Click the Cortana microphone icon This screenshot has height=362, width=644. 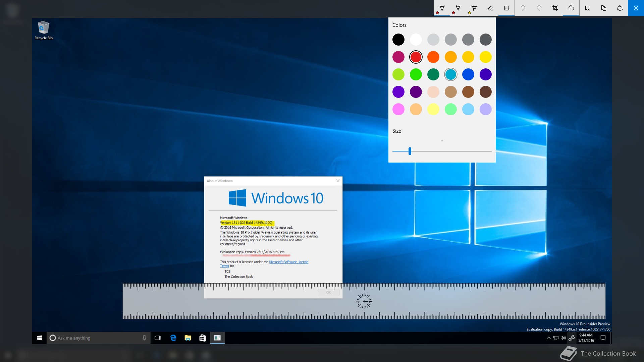pos(144,338)
